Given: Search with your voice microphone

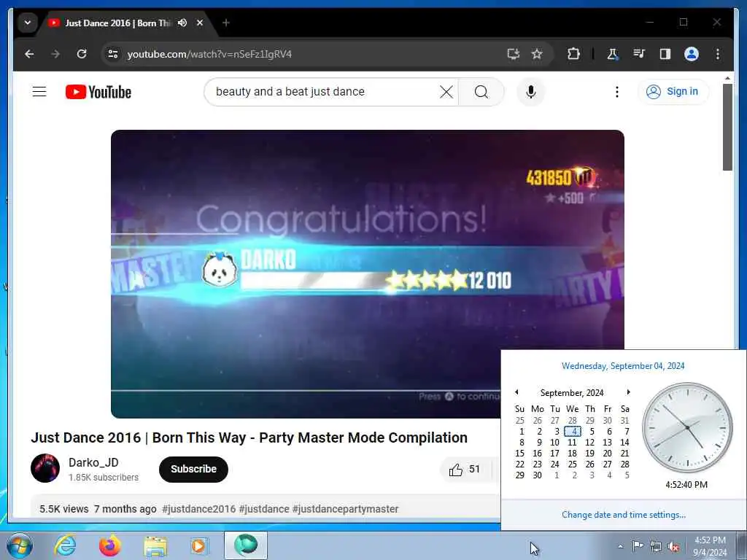Looking at the screenshot, I should [531, 91].
